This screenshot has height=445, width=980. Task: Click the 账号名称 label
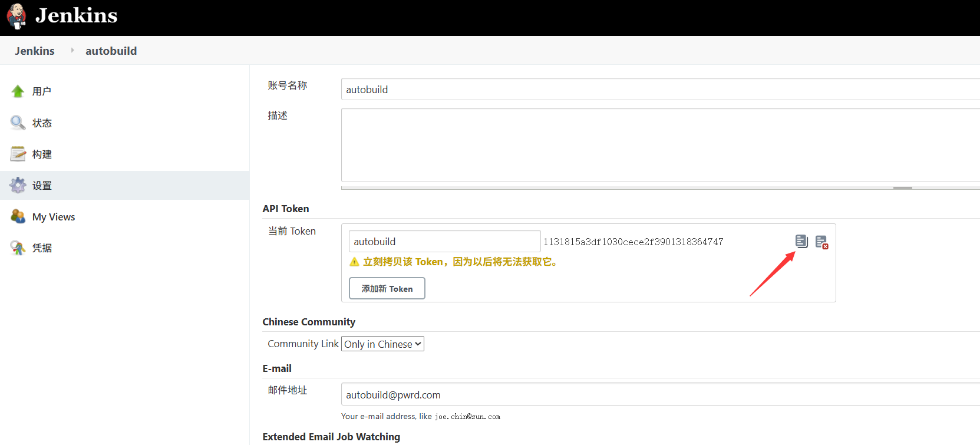288,85
